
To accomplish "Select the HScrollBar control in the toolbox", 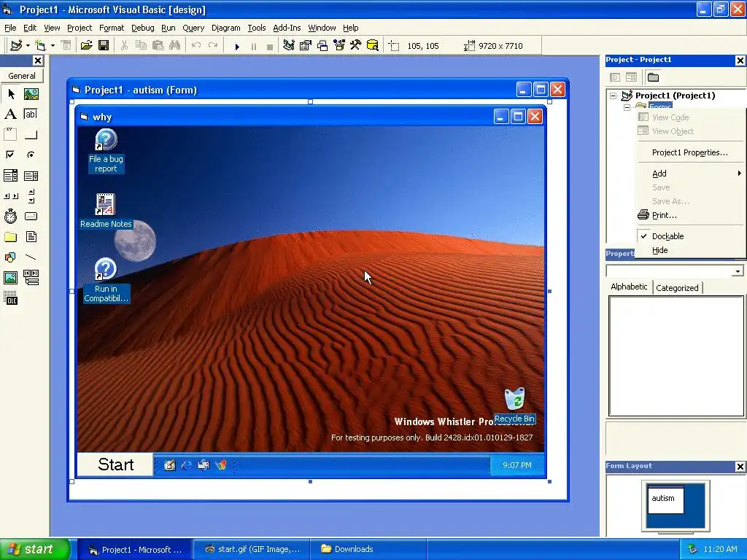I will (10, 195).
